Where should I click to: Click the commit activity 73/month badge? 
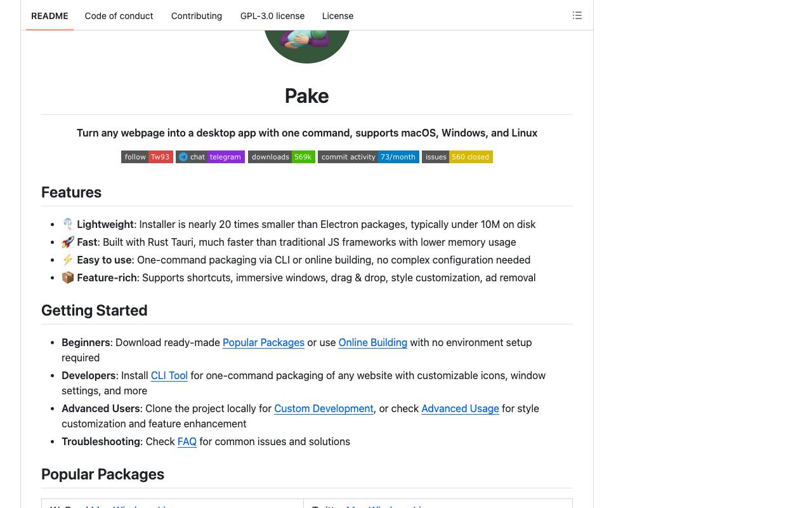point(369,157)
